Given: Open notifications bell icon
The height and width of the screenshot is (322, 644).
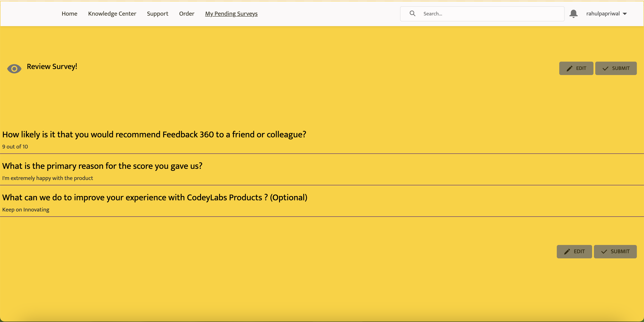Looking at the screenshot, I should [574, 13].
